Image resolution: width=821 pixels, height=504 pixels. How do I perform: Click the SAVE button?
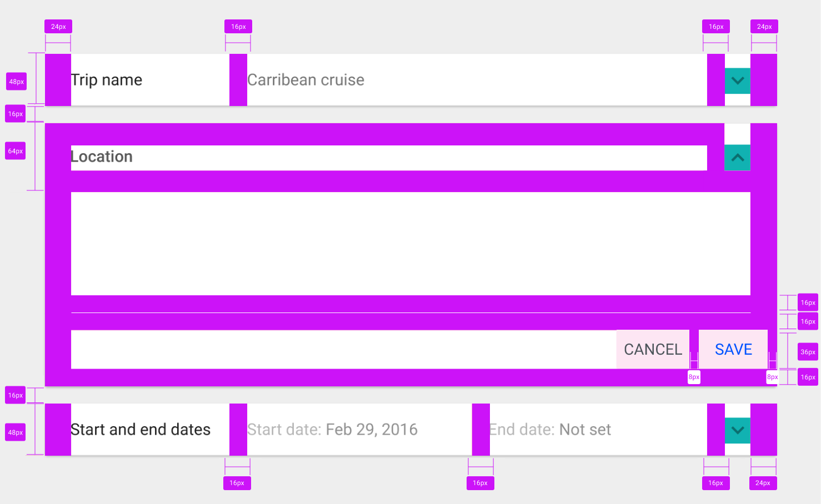tap(733, 349)
